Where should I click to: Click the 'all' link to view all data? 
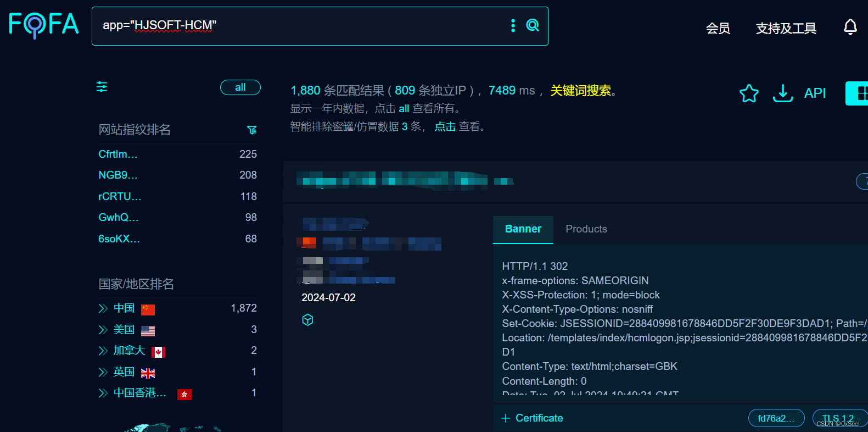tap(404, 108)
